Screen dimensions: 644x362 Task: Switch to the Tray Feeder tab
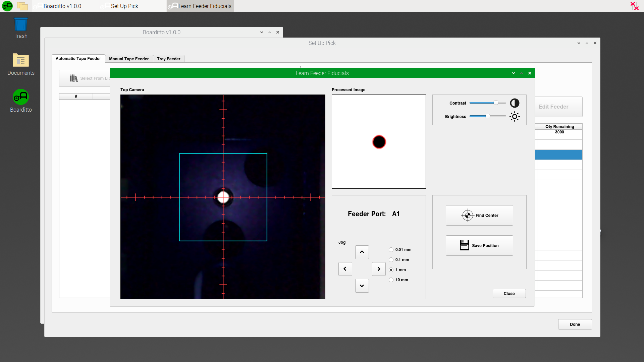click(x=168, y=59)
